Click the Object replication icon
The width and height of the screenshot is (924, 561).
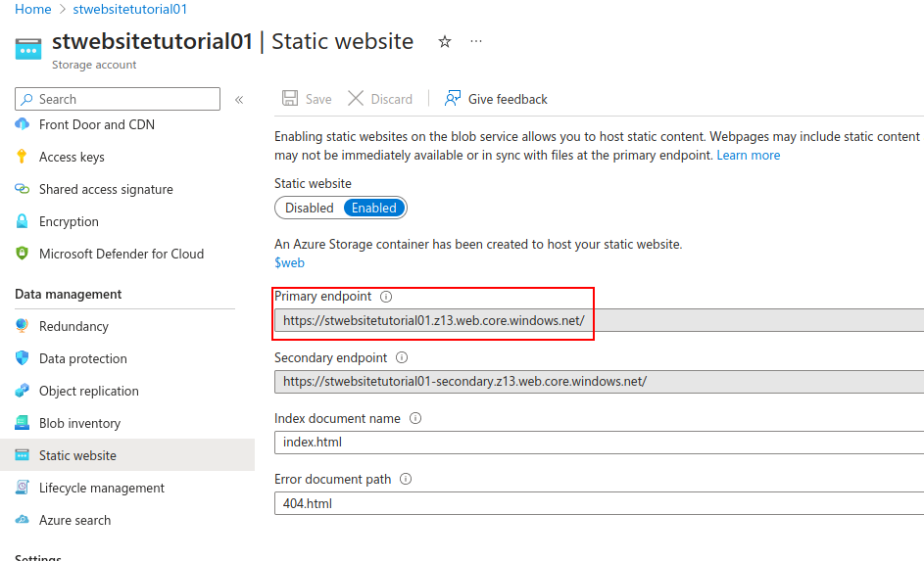(22, 391)
